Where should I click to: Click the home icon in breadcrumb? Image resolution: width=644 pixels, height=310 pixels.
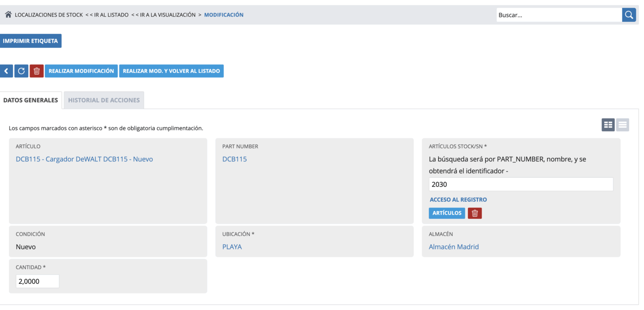8,15
